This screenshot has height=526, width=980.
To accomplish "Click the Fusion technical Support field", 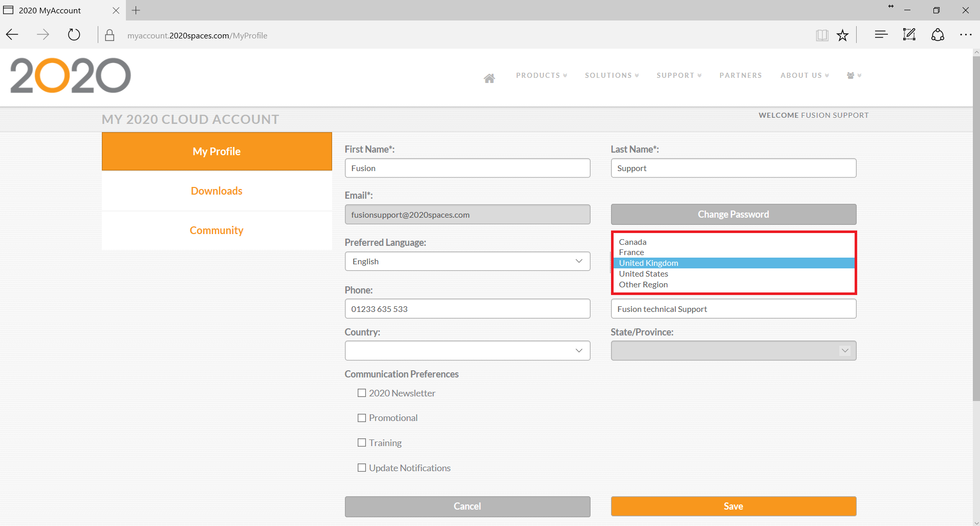I will 733,309.
